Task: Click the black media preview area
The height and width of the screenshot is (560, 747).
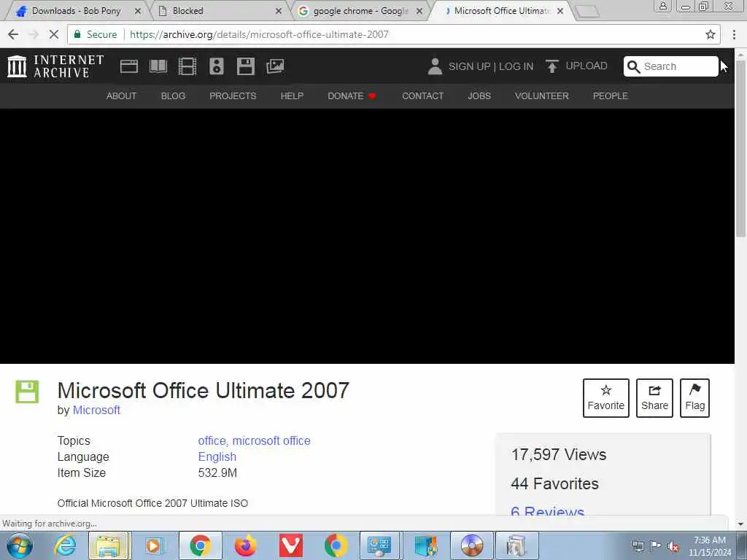Action: tap(367, 236)
